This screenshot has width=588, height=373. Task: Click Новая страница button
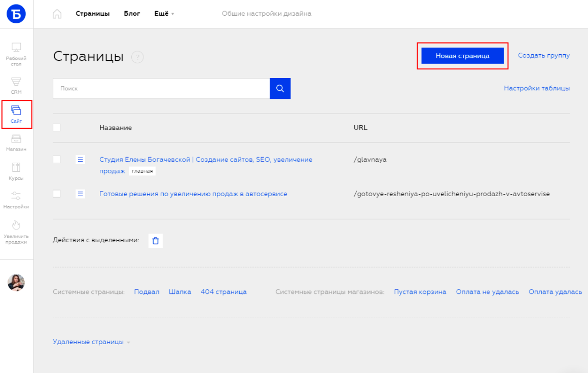(462, 56)
